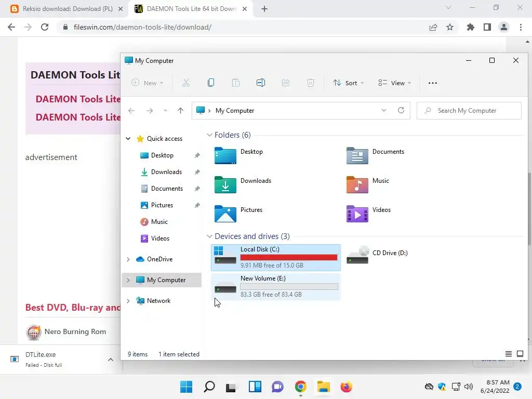The image size is (532, 399).
Task: Open Firefox from taskbar
Action: pyautogui.click(x=346, y=387)
